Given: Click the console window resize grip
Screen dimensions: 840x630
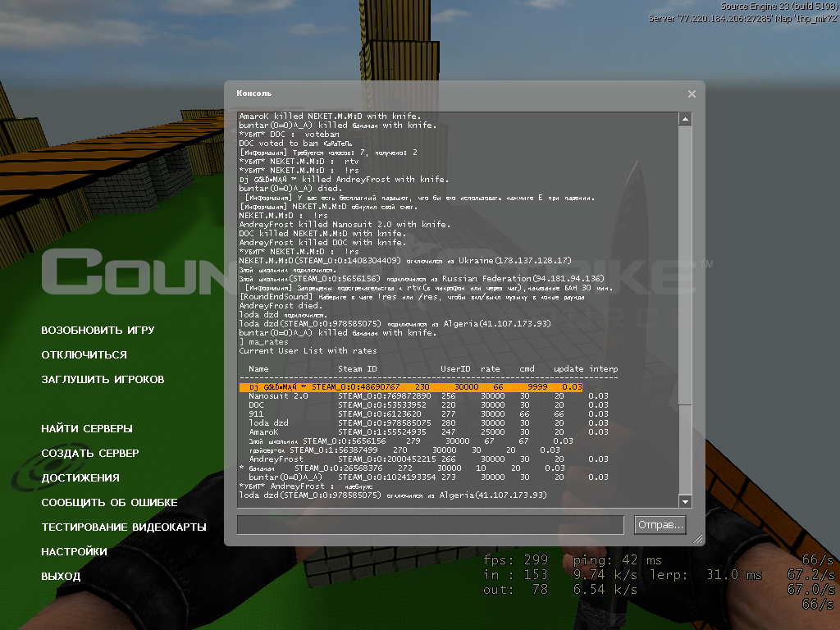Looking at the screenshot, I should point(697,539).
